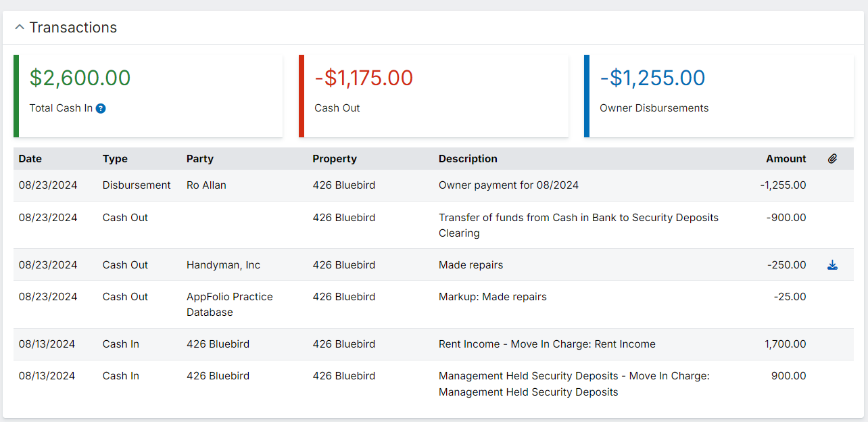Click the Total Cash In help icon
This screenshot has width=868, height=422.
coord(101,108)
